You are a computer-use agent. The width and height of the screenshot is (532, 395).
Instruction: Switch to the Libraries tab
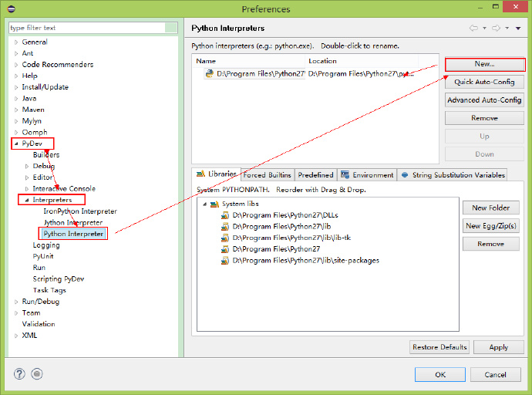click(x=216, y=174)
